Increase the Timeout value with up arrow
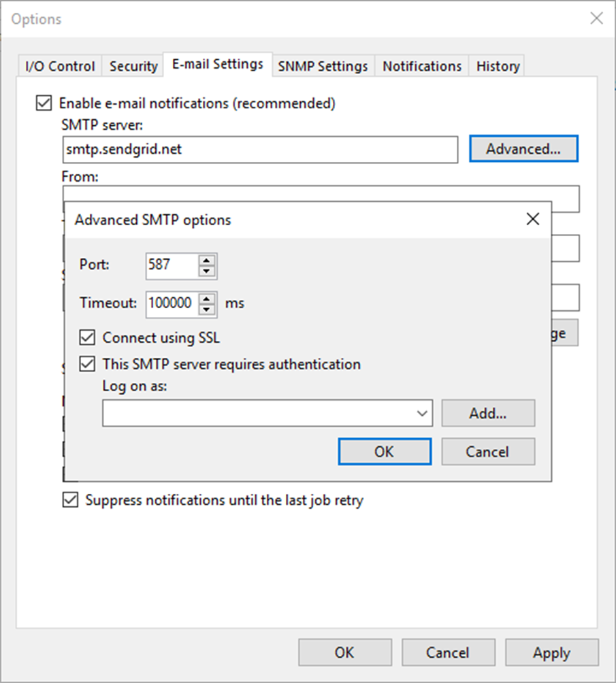 coord(206,297)
